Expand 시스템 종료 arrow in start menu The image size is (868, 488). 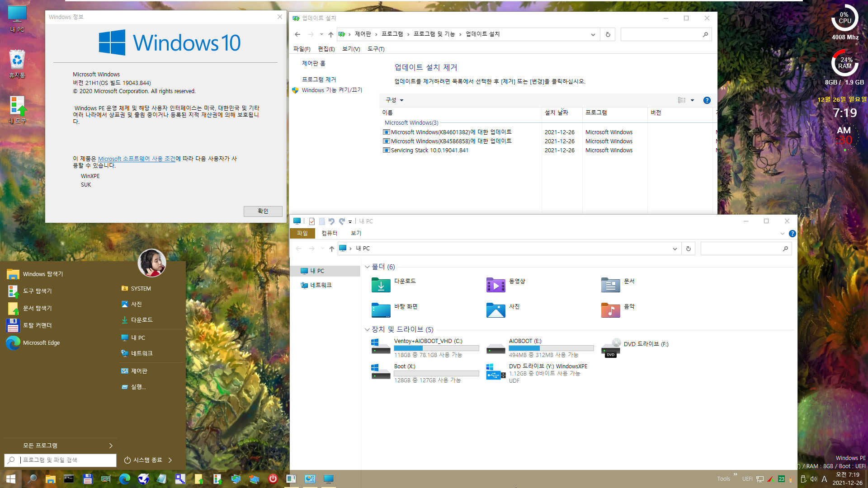tap(170, 460)
